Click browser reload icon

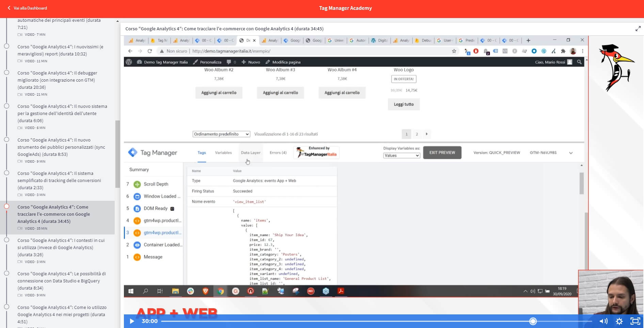[x=150, y=51]
